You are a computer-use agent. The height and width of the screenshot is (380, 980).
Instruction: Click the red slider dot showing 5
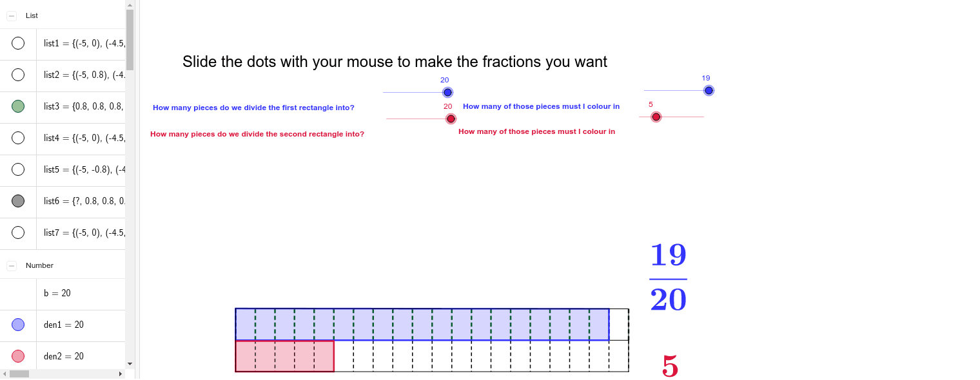(656, 117)
